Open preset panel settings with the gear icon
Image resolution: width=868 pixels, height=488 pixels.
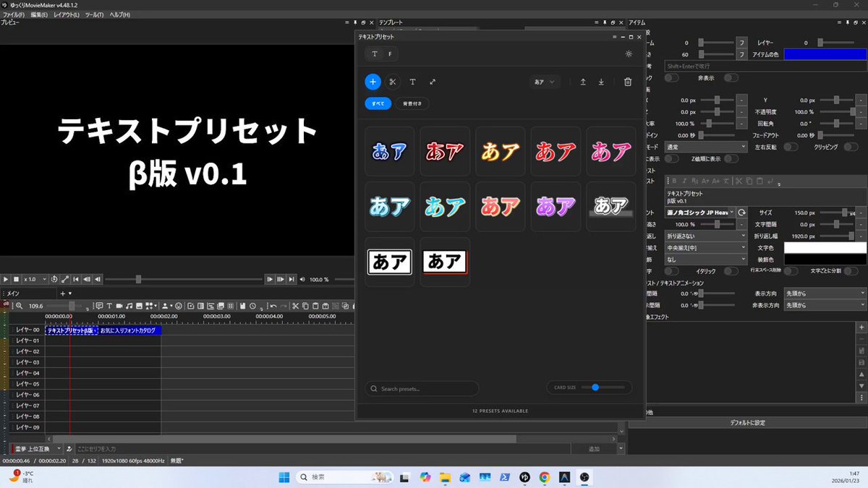click(629, 53)
